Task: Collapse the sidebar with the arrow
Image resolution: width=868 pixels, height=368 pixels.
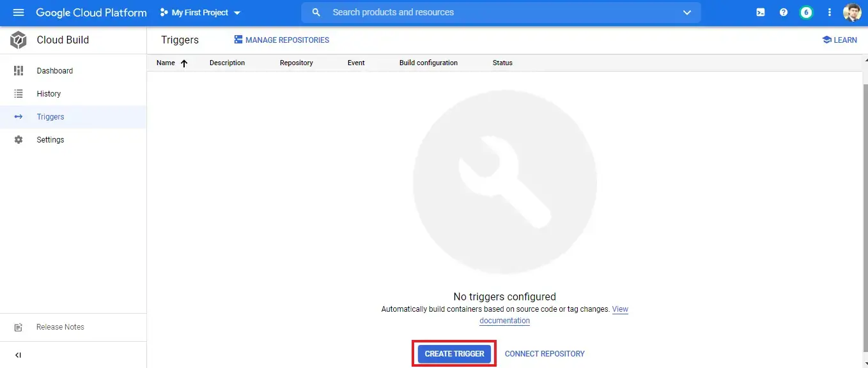Action: (x=18, y=355)
